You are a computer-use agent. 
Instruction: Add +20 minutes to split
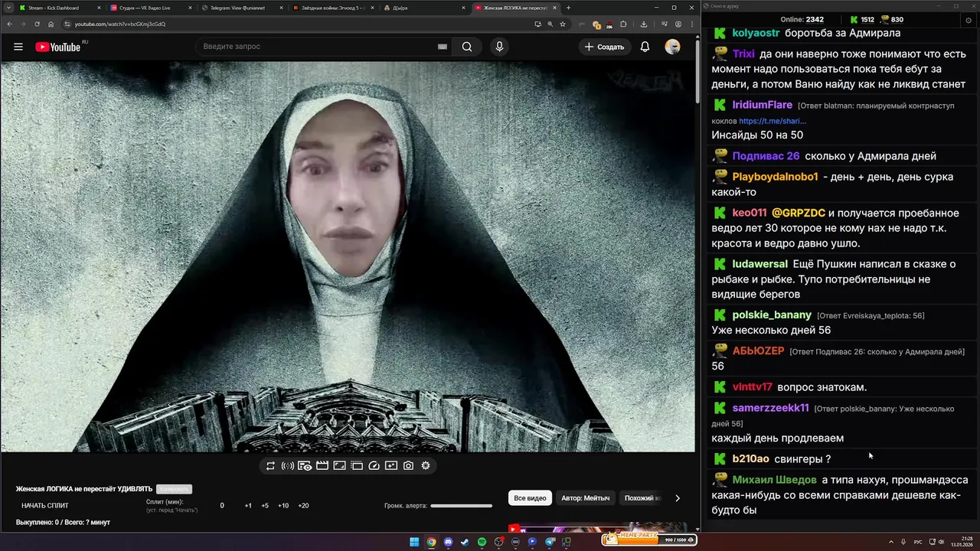coord(303,506)
